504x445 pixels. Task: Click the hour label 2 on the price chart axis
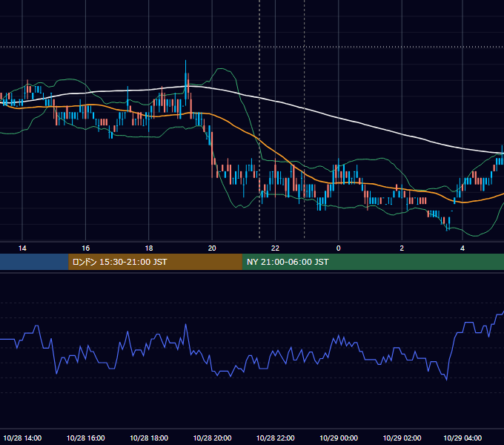click(402, 248)
